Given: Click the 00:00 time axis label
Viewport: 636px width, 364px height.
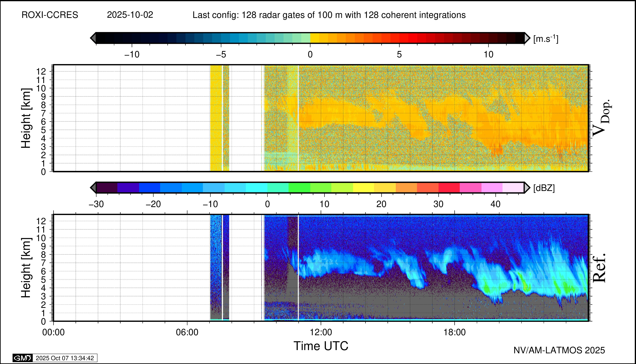Looking at the screenshot, I should [x=54, y=332].
